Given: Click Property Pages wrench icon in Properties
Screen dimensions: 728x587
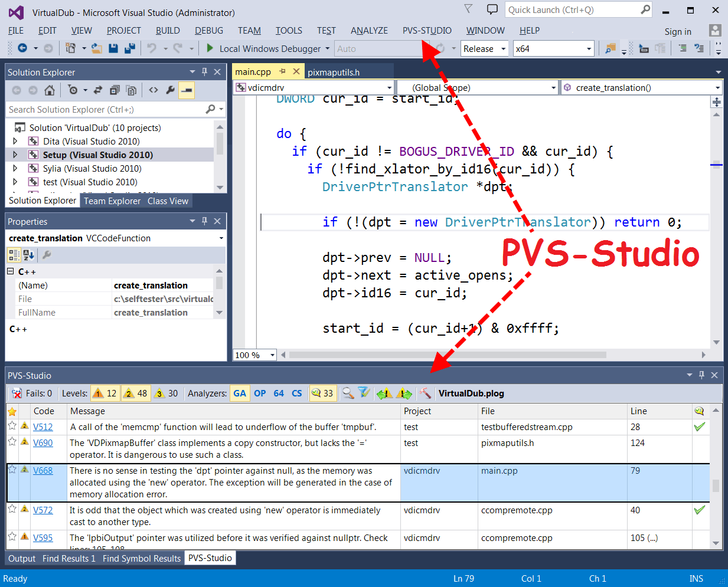Looking at the screenshot, I should (47, 255).
